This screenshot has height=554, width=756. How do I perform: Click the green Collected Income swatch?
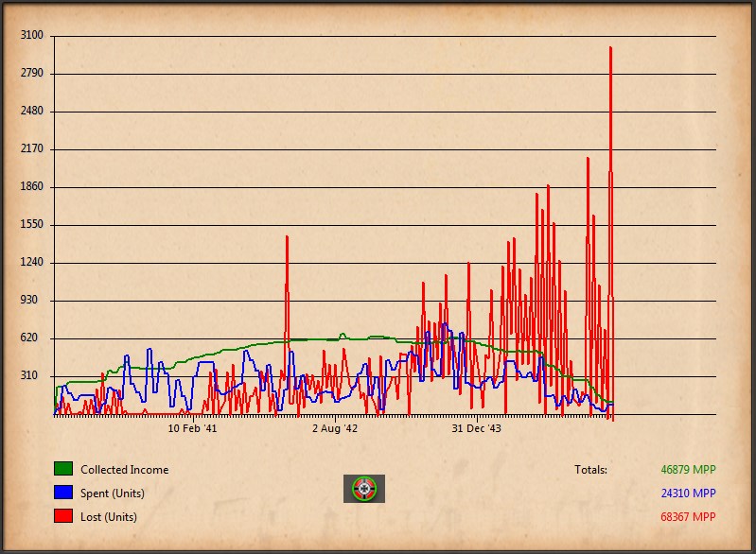coord(63,469)
